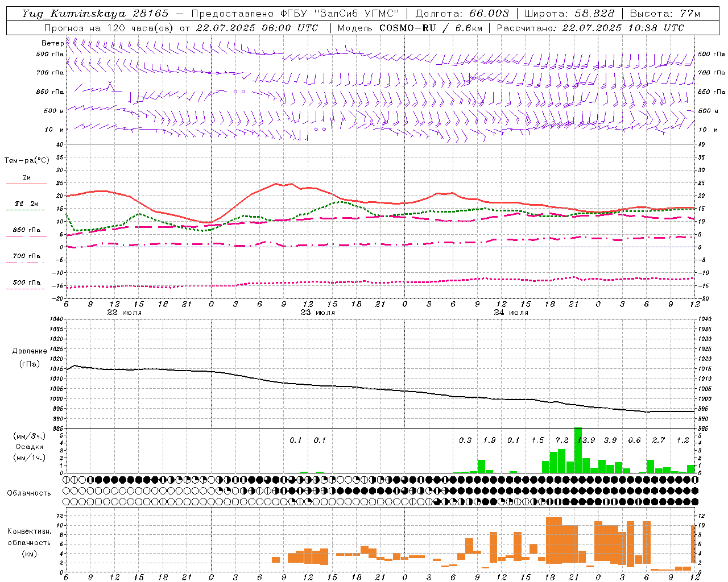Click the Ветер wind panel label
This screenshot has width=728, height=582.
(x=52, y=43)
